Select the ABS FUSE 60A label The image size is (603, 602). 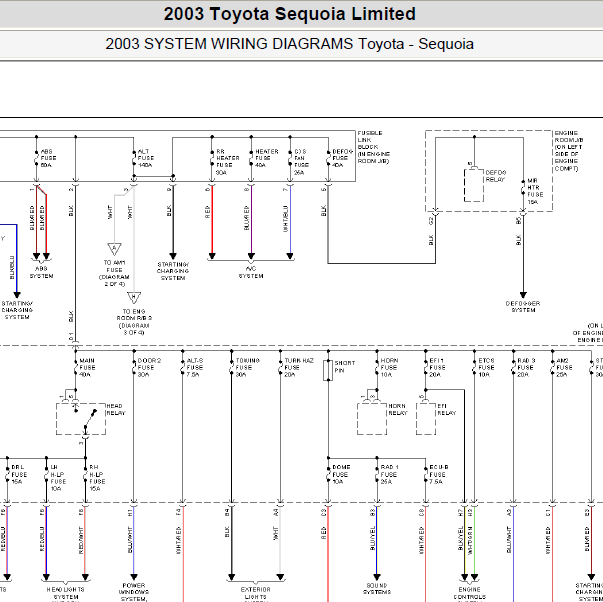[48, 158]
